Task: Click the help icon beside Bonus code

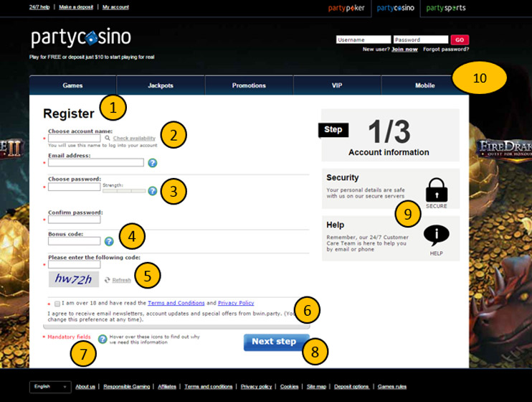Action: coord(109,242)
